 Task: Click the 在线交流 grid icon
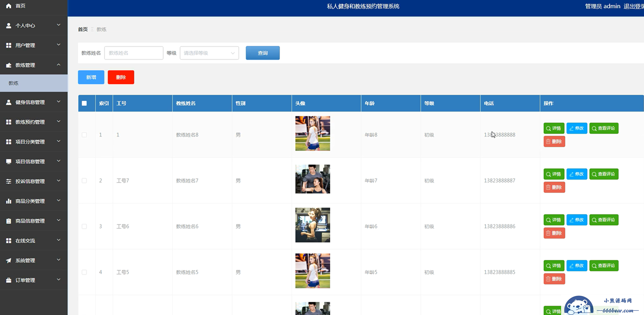[9, 240]
